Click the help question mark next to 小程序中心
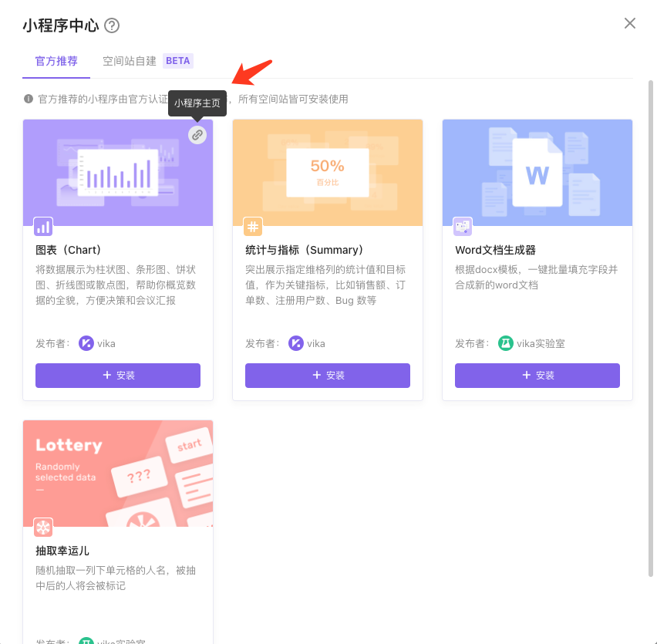The height and width of the screenshot is (644, 657). pos(112,25)
